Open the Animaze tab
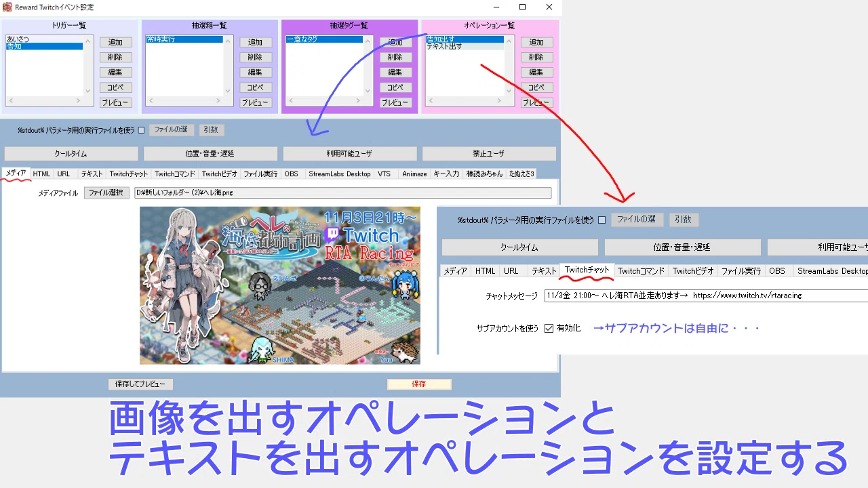Image resolution: width=868 pixels, height=488 pixels. pos(414,174)
